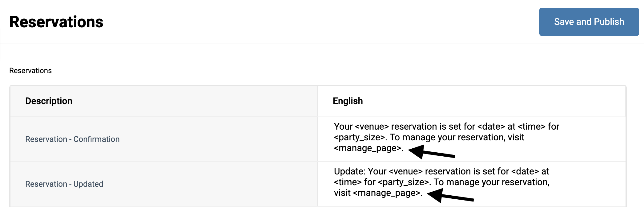The width and height of the screenshot is (644, 207).
Task: Click the Reservations section label
Action: [x=30, y=70]
